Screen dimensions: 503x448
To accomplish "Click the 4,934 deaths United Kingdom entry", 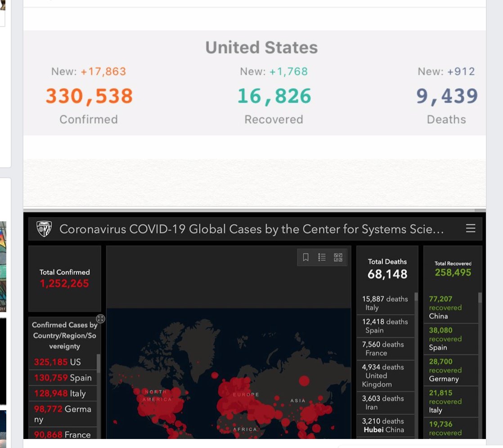I will click(x=386, y=376).
